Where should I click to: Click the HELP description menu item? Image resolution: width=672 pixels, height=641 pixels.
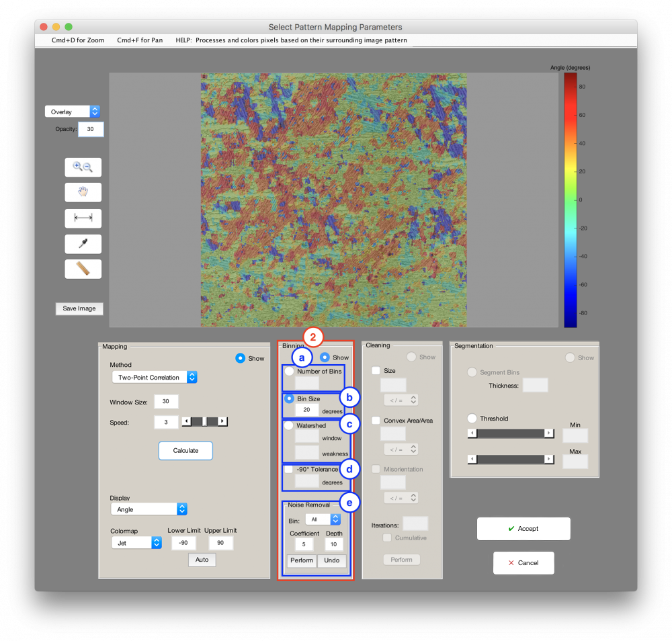click(292, 40)
